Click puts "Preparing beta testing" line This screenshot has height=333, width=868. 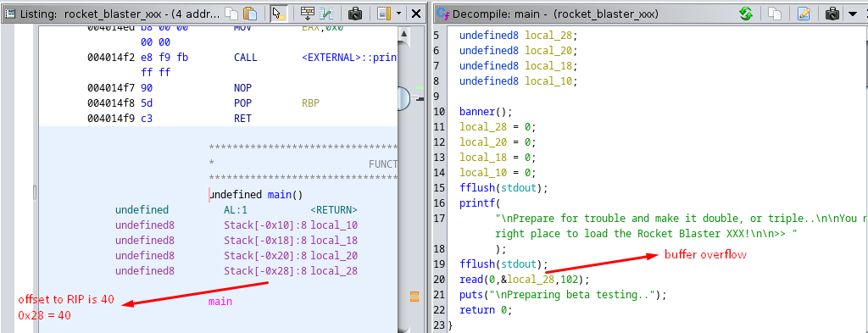tap(563, 294)
